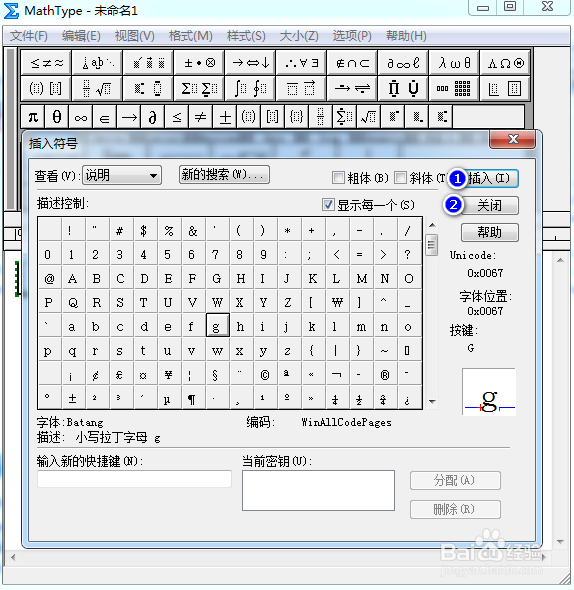Open the products and set theory templates palette

[x=403, y=88]
